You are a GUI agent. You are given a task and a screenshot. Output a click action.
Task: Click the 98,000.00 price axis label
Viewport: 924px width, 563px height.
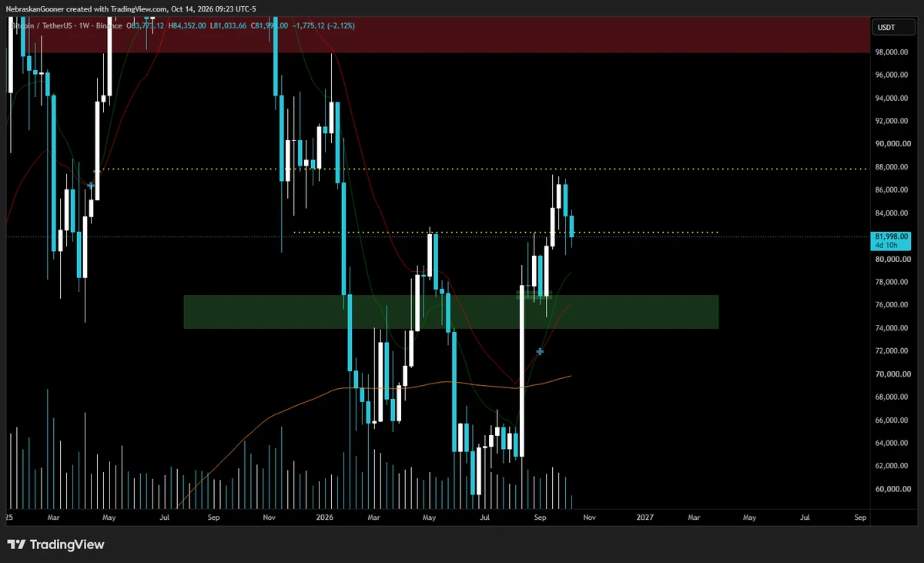coord(892,52)
